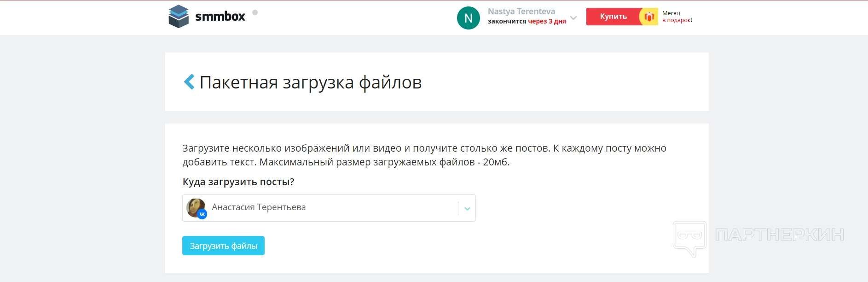This screenshot has width=868, height=282.
Task: Click the dropdown arrow in the post destination selector
Action: coord(467,208)
